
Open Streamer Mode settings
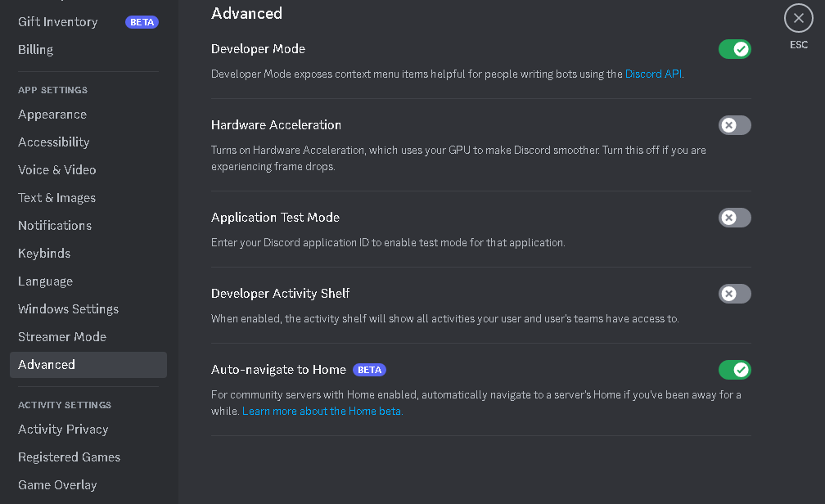coord(61,336)
